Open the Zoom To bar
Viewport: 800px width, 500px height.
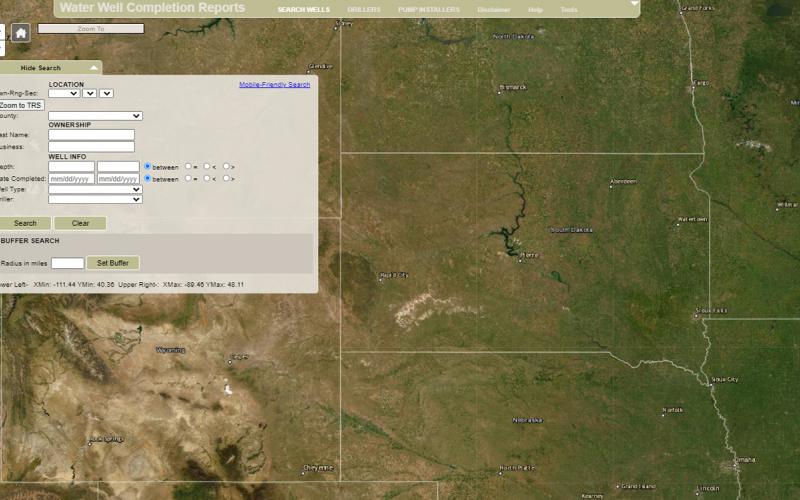point(90,29)
